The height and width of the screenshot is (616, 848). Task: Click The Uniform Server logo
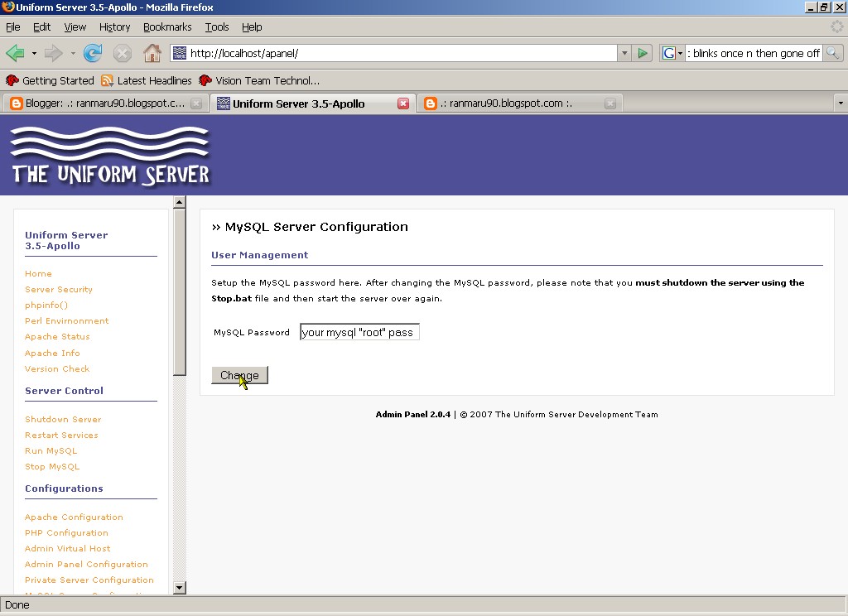pos(110,156)
